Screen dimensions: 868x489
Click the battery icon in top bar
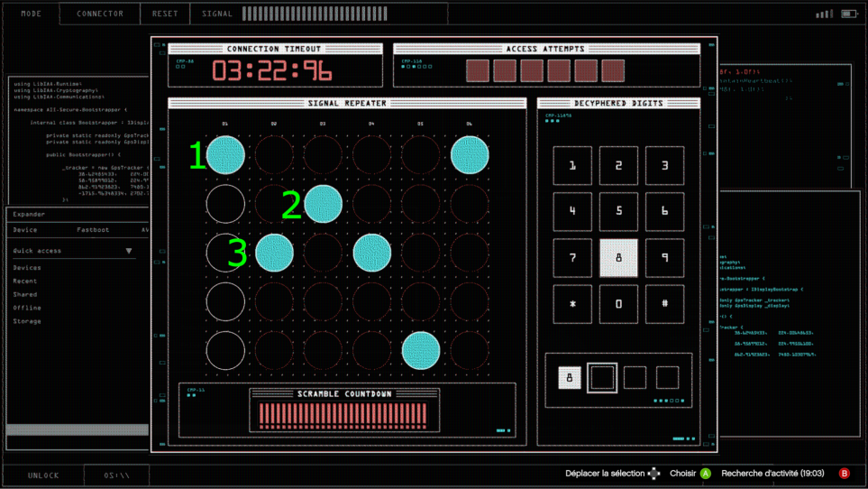point(848,14)
